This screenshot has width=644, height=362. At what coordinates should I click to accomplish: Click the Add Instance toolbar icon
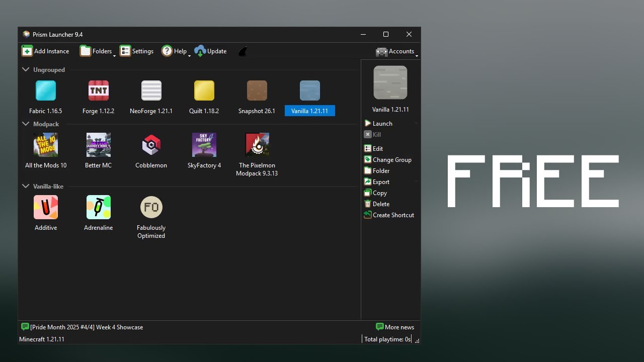coord(27,51)
